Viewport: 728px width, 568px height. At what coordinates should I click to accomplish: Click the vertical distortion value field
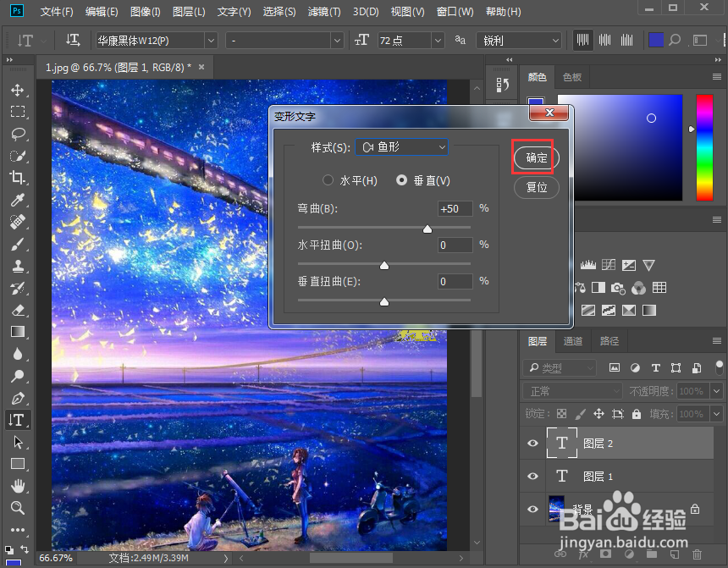(455, 281)
